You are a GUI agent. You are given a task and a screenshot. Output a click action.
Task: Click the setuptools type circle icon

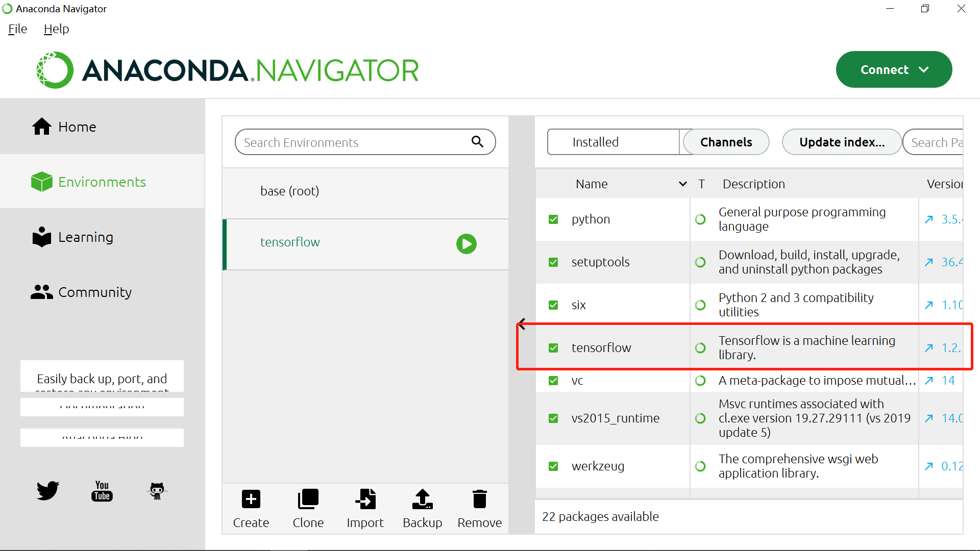point(700,262)
